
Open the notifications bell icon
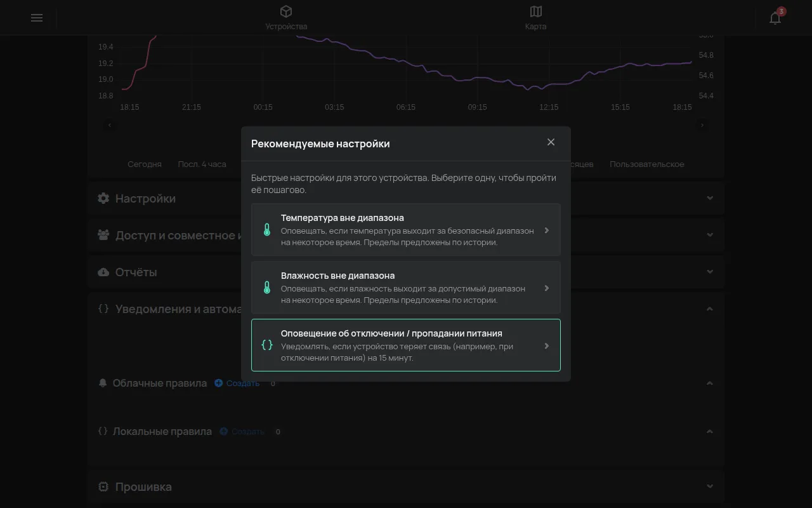(x=775, y=18)
